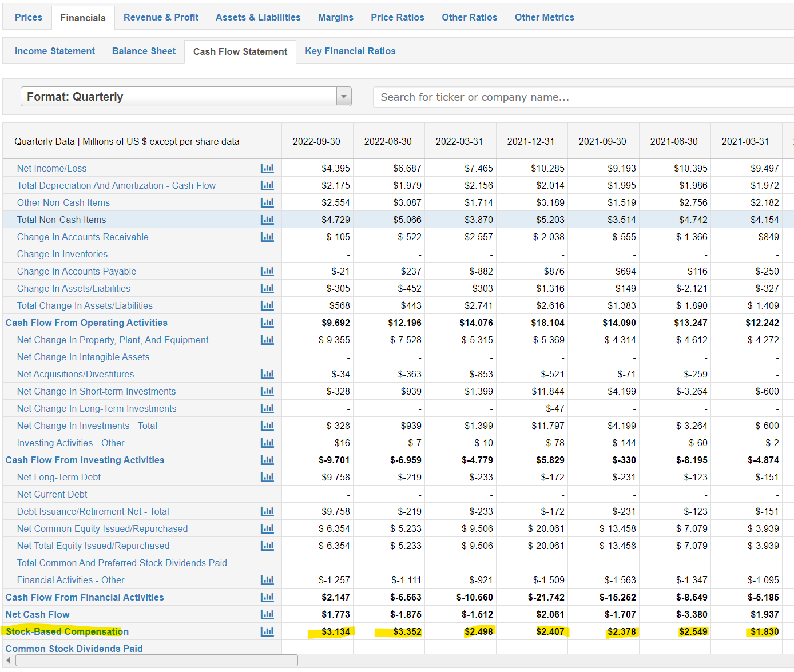Click the ticker or company search field

(x=583, y=97)
